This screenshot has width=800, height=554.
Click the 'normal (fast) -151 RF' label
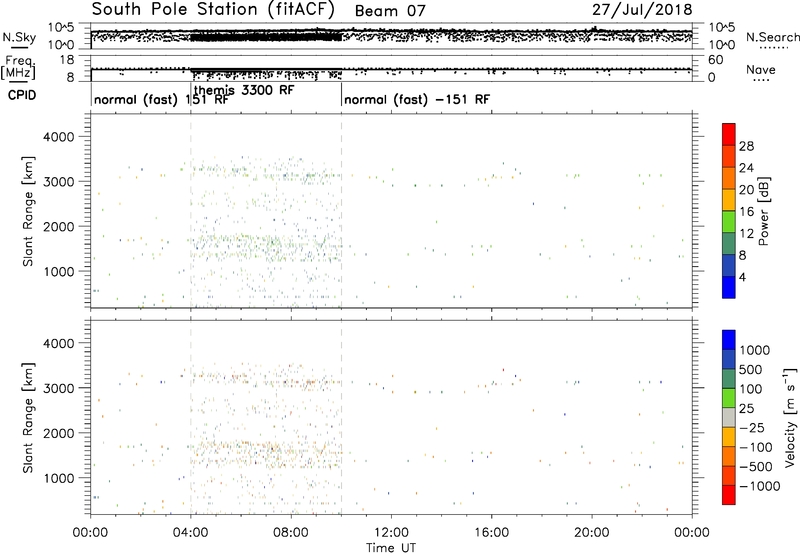pyautogui.click(x=417, y=99)
